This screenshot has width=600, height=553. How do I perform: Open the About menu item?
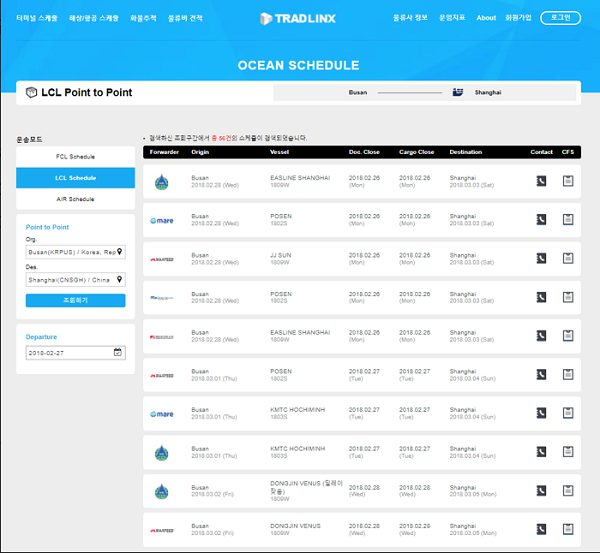point(486,18)
